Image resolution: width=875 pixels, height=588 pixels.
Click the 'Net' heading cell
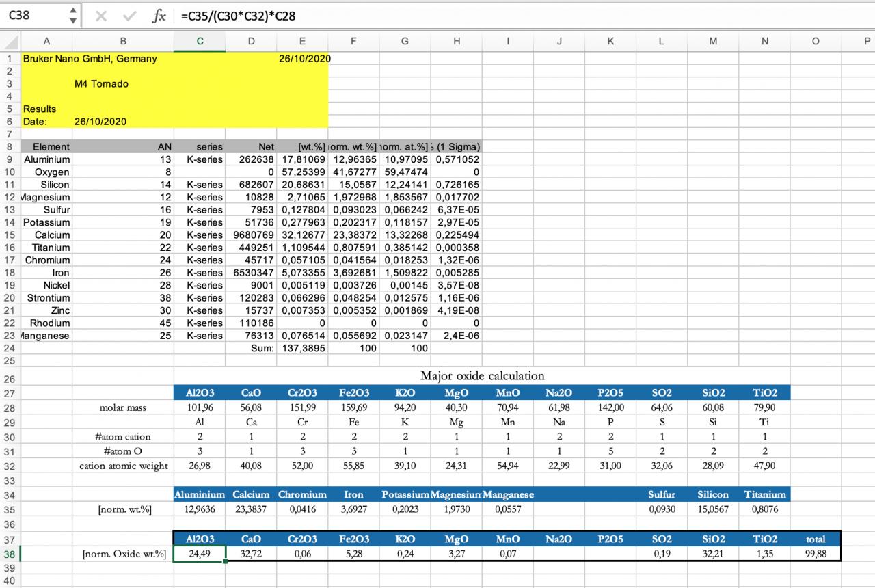251,146
